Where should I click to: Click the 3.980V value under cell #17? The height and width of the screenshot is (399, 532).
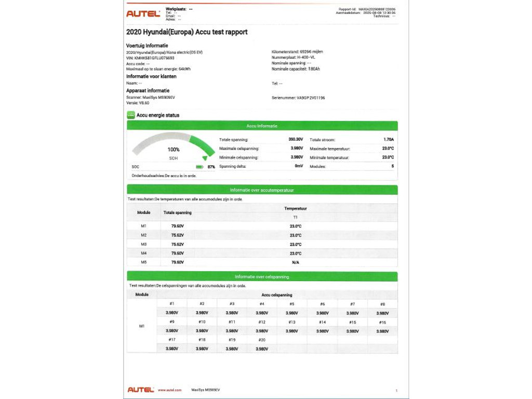(x=171, y=349)
